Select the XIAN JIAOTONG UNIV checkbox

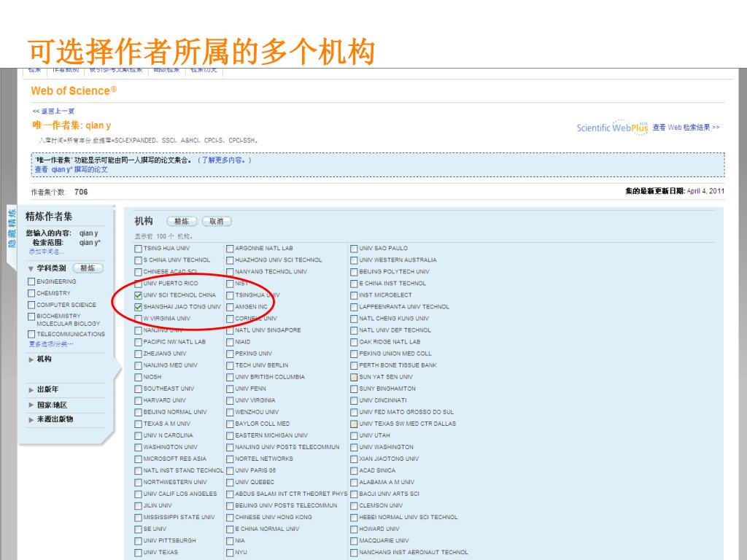354,459
